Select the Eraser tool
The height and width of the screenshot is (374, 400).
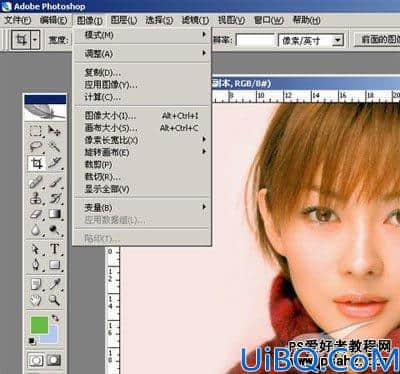36,214
